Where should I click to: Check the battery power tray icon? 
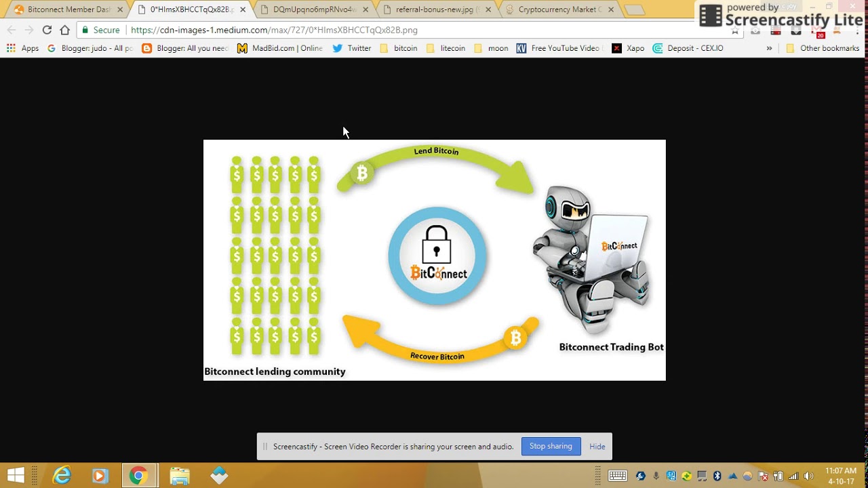(x=778, y=476)
